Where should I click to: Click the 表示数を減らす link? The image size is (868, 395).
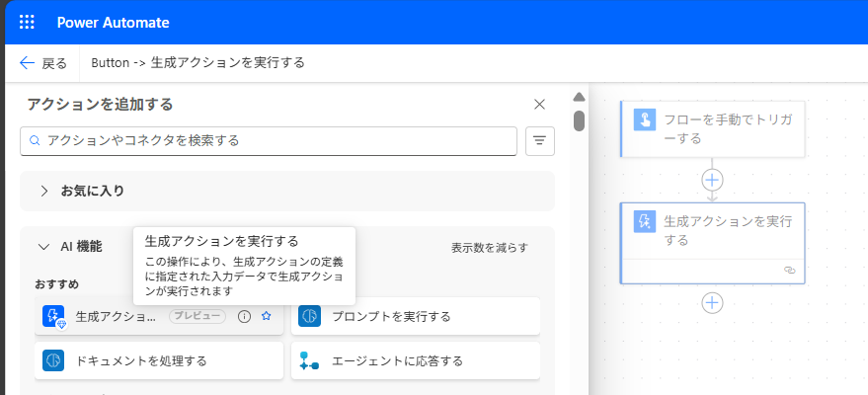point(489,247)
